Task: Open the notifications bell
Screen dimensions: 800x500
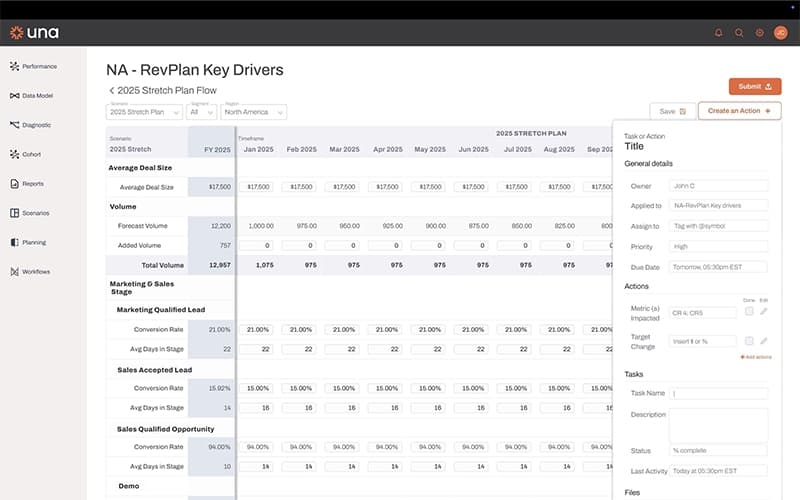Action: [718, 33]
